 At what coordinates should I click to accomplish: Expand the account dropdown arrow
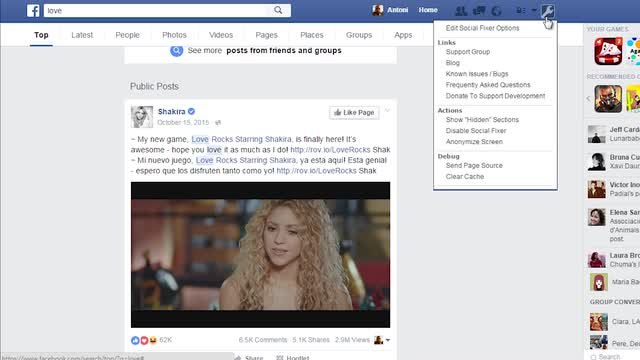tap(534, 10)
